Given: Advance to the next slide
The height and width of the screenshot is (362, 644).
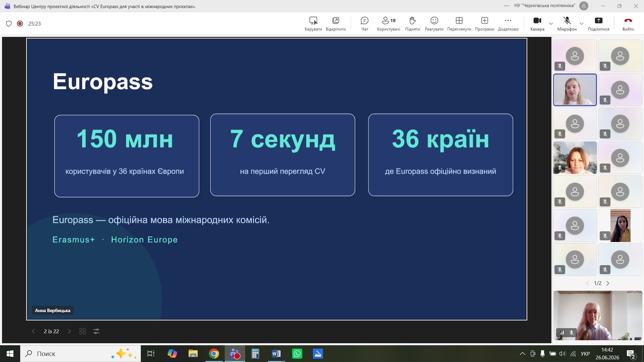Looking at the screenshot, I should pyautogui.click(x=69, y=331).
